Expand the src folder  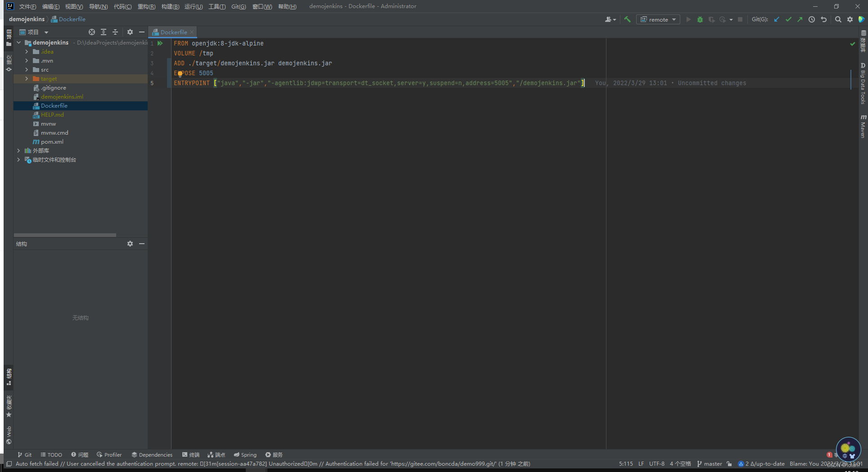pyautogui.click(x=27, y=70)
